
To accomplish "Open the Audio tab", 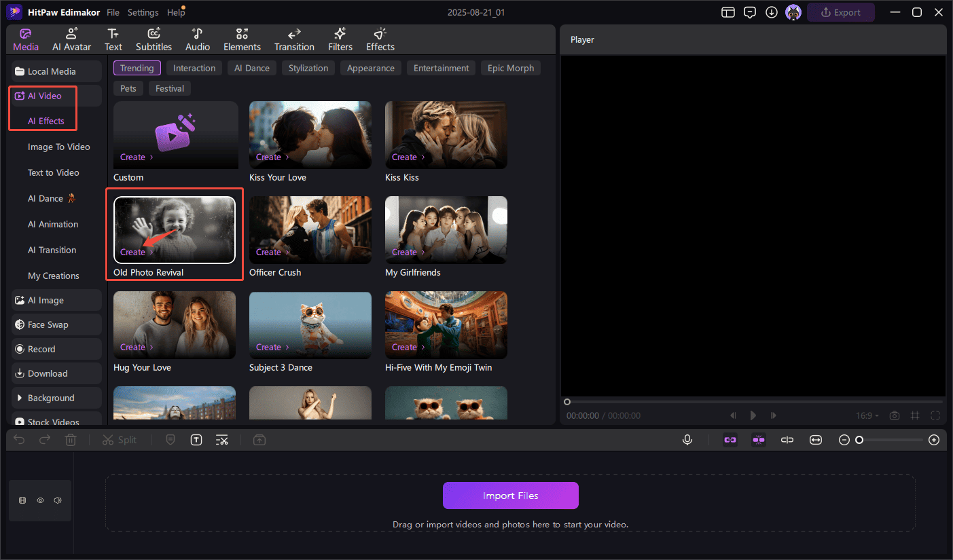I will [198, 39].
